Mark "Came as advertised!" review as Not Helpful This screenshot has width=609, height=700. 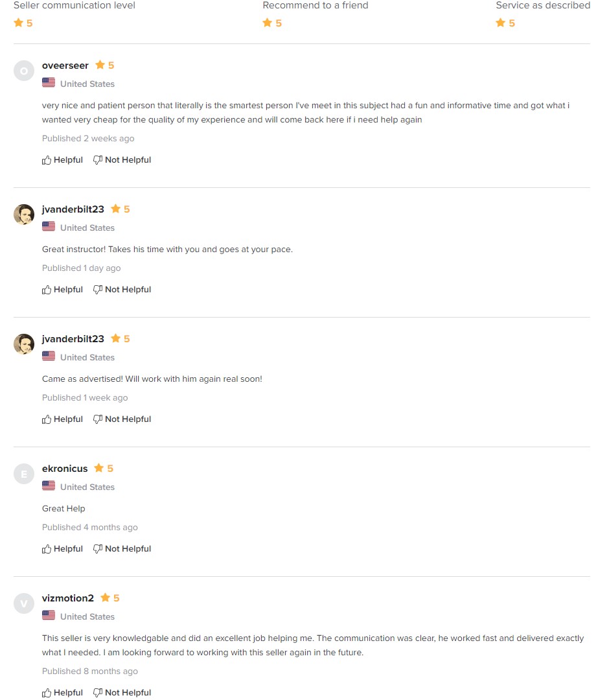[x=122, y=419]
